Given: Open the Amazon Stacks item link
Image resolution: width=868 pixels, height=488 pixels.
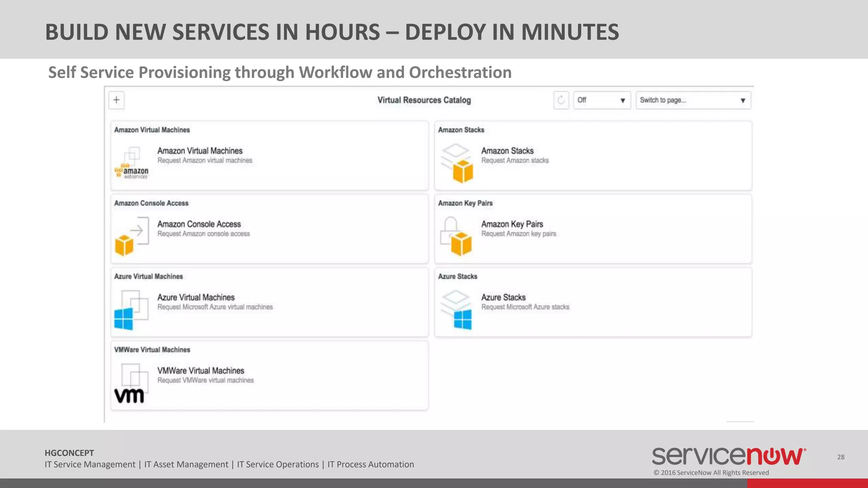Looking at the screenshot, I should pos(507,151).
